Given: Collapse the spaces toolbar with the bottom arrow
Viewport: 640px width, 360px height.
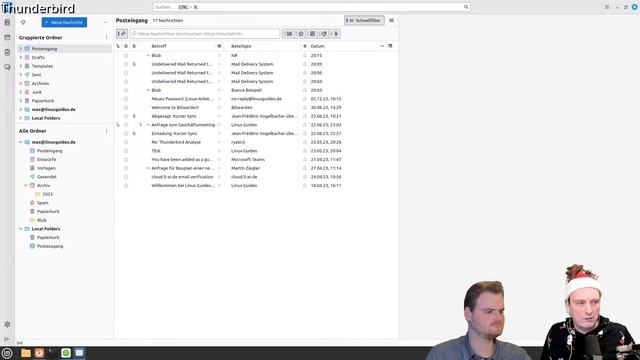Looking at the screenshot, I should point(7,339).
